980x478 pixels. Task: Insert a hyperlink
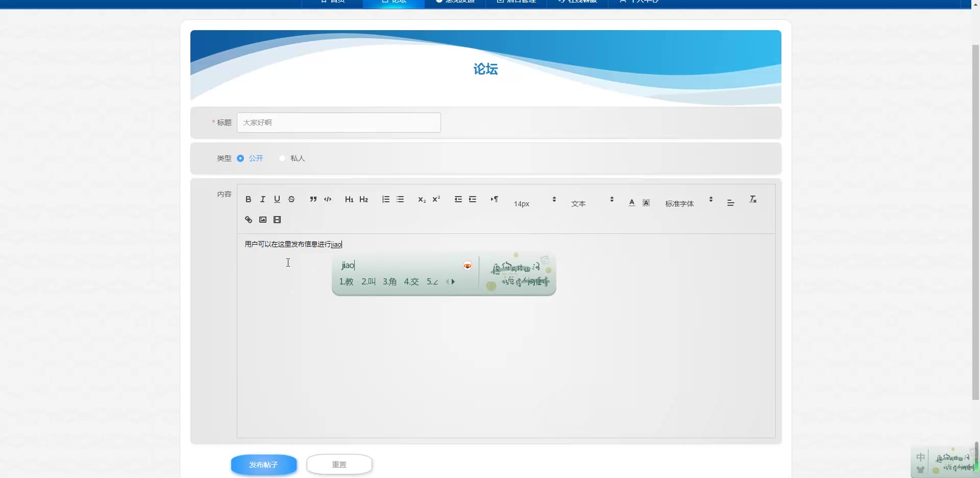[248, 220]
